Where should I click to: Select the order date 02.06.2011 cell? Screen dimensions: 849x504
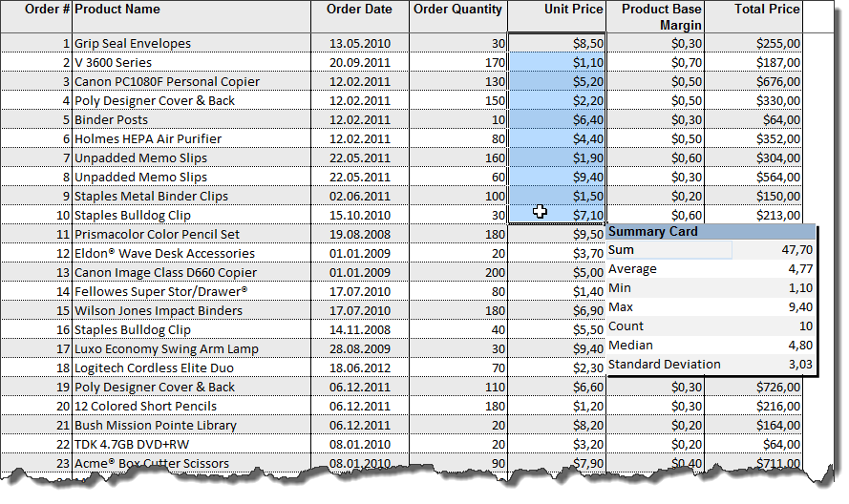tap(360, 196)
